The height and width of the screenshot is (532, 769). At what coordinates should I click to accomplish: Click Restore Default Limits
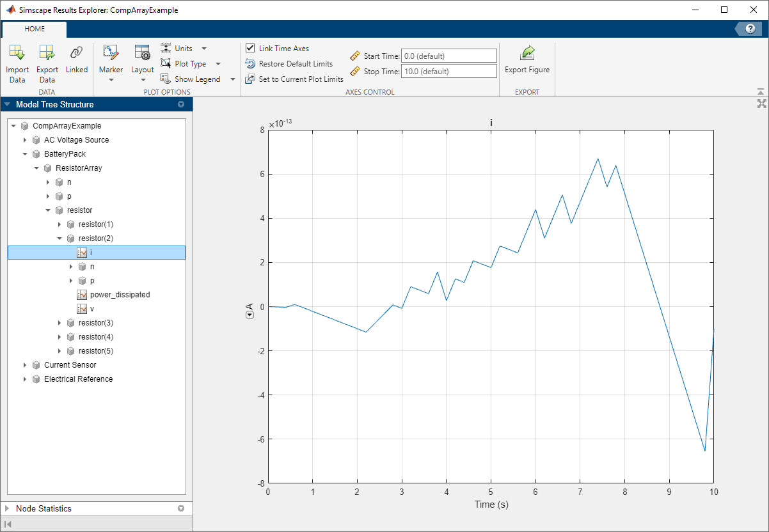pyautogui.click(x=295, y=64)
